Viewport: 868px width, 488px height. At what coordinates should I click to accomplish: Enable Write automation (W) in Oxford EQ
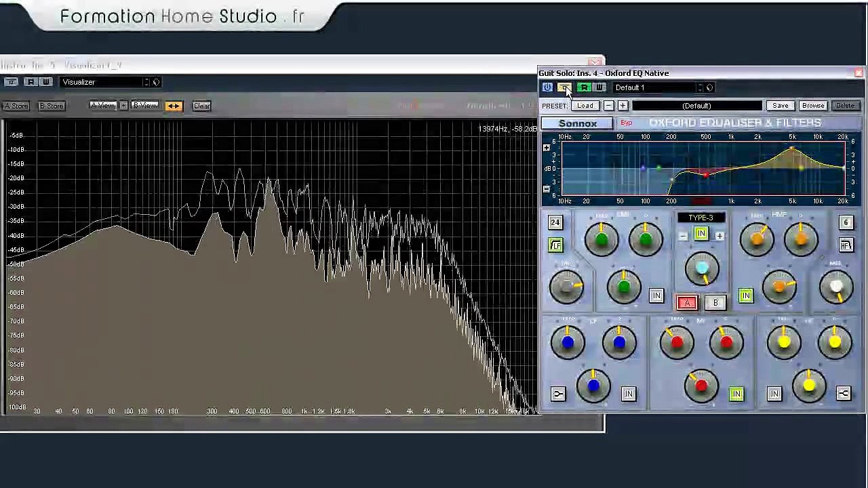pyautogui.click(x=599, y=87)
